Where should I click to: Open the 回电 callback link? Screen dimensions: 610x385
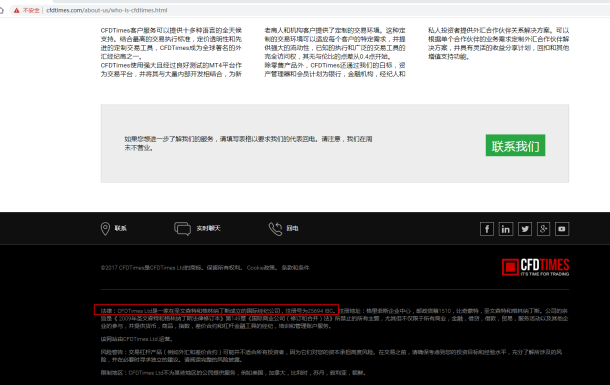tap(293, 228)
